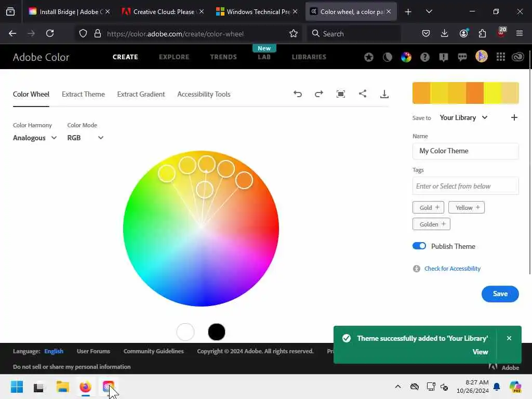
Task: Add a new library with plus icon
Action: (x=514, y=117)
